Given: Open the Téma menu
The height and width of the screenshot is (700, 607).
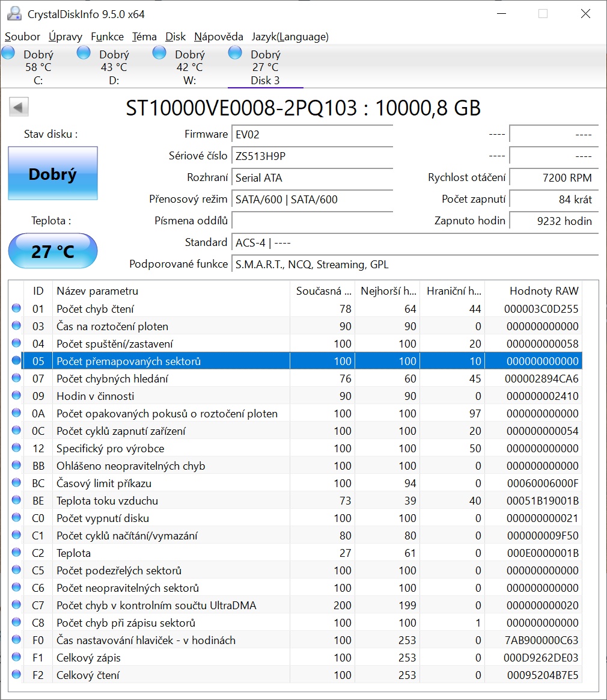Looking at the screenshot, I should tap(144, 37).
